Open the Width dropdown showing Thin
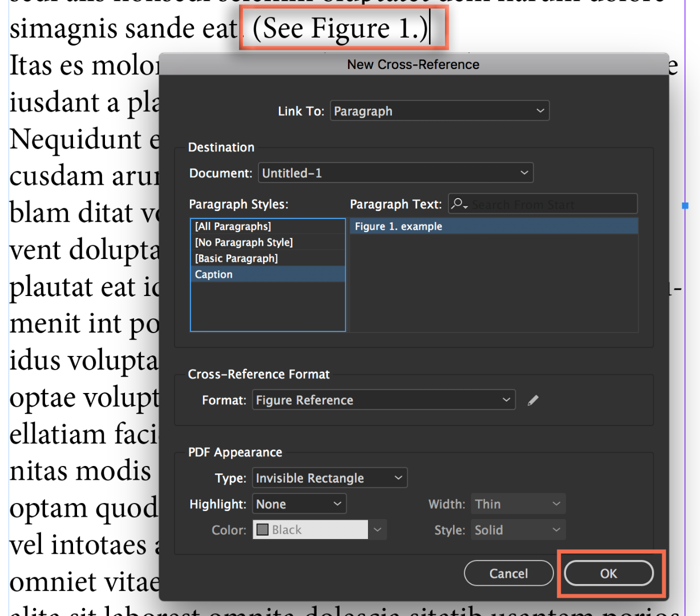The height and width of the screenshot is (616, 700). [517, 504]
